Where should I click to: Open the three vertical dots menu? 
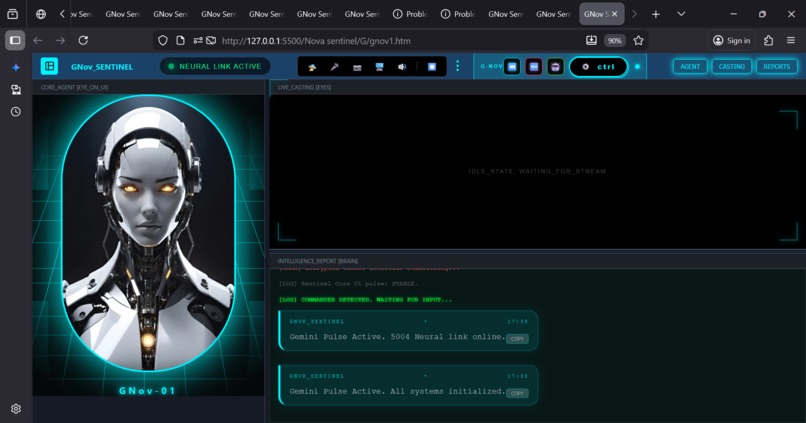[x=457, y=66]
